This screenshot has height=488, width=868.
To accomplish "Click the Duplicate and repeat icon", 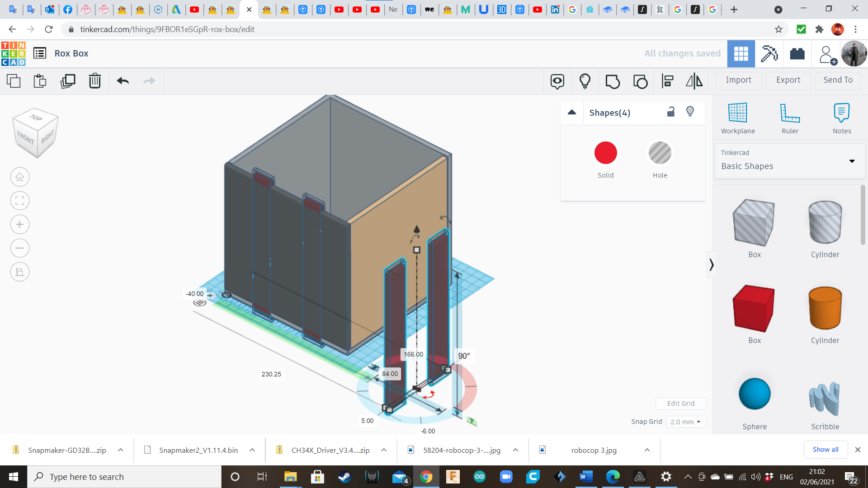I will coord(68,81).
